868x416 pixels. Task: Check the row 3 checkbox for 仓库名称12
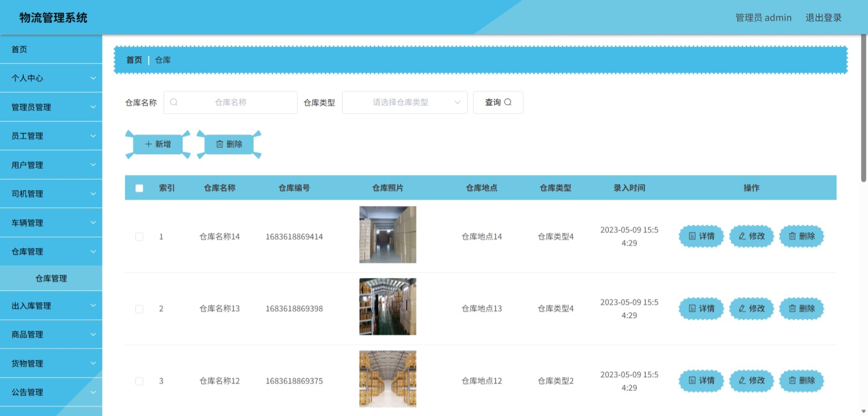pos(139,381)
